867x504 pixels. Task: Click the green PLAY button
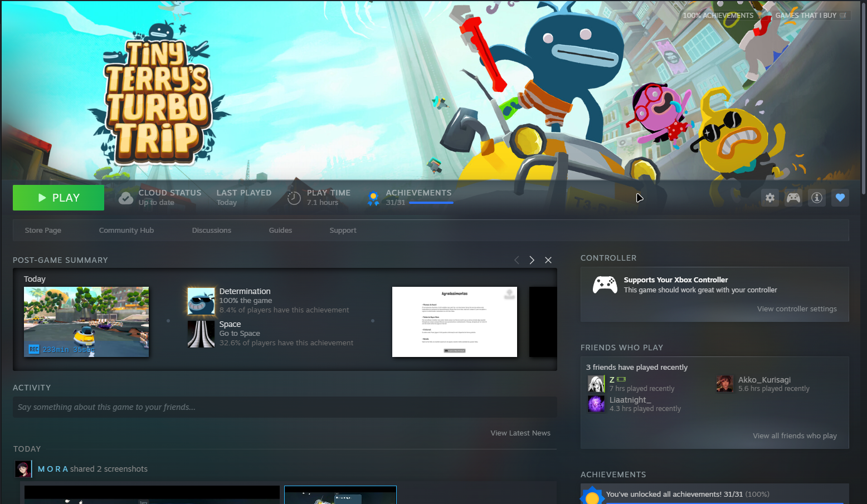(59, 198)
